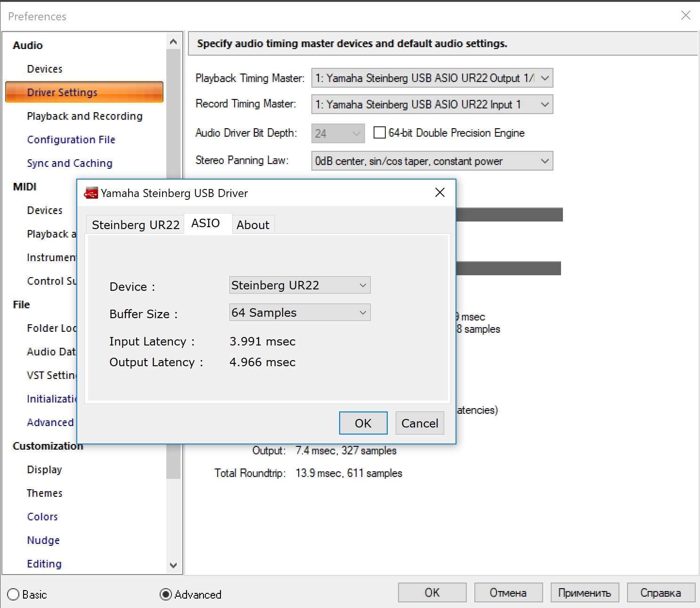Enable 64-bit Double Precision Engine checkbox
This screenshot has width=700, height=608.
[379, 132]
